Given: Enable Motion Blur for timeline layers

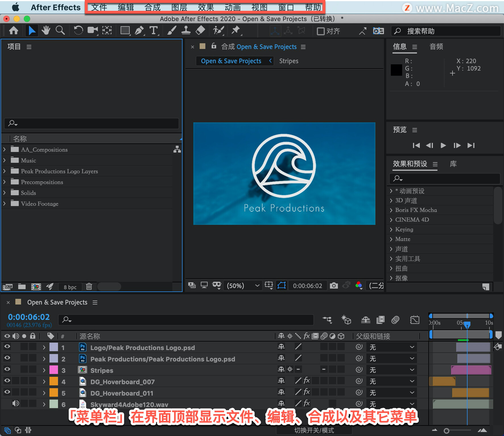Looking at the screenshot, I should coord(395,320).
